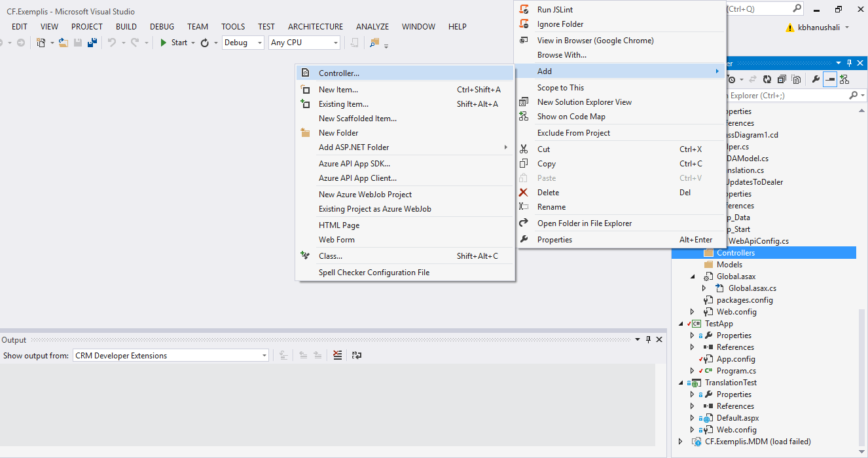868x458 pixels.
Task: Open the BUILD menu
Action: [x=126, y=27]
